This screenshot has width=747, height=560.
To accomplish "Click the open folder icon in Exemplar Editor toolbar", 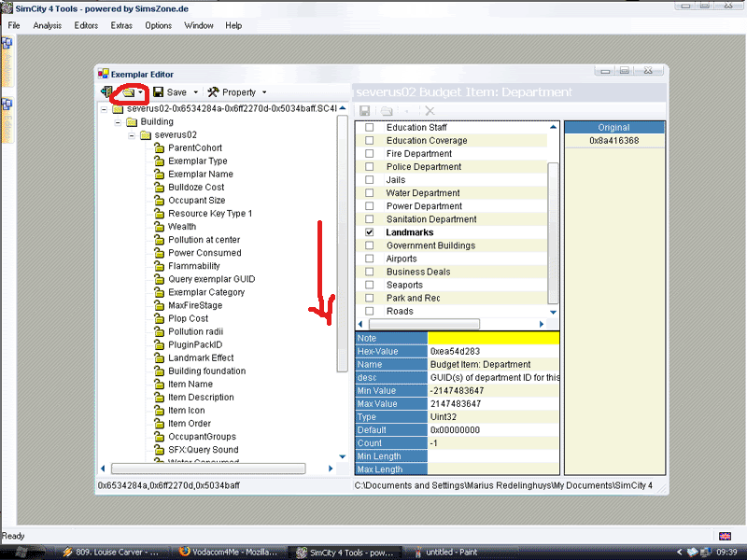I will click(128, 92).
